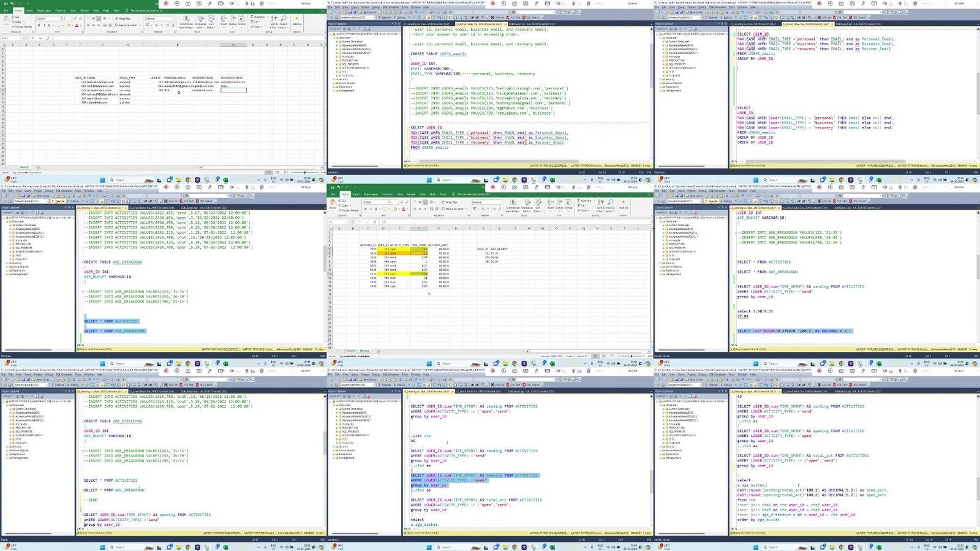The image size is (980, 551).
Task: Open Conditional Formatting in the Excel yellow-rows frame
Action: click(513, 206)
